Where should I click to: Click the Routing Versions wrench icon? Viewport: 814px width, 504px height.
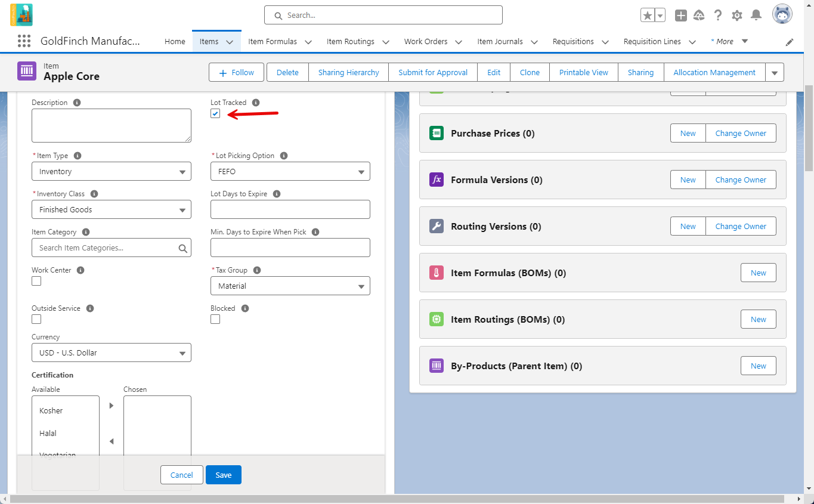coord(437,226)
